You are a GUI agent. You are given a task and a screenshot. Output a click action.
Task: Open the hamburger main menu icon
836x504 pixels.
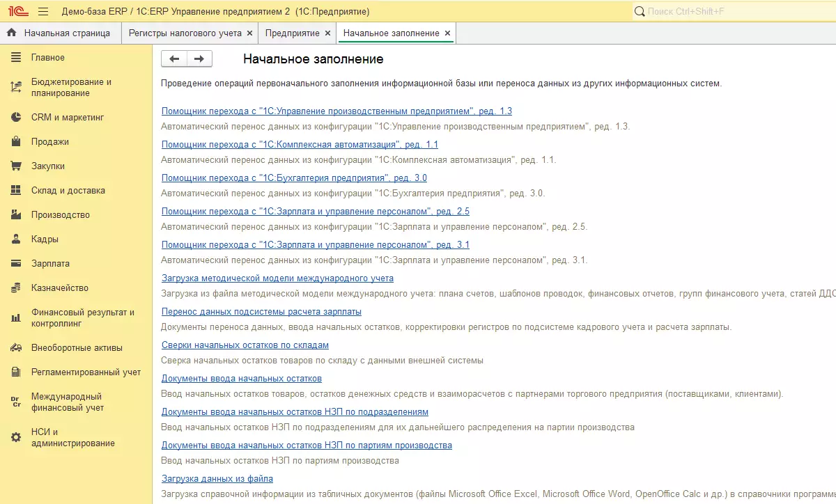[x=43, y=12]
